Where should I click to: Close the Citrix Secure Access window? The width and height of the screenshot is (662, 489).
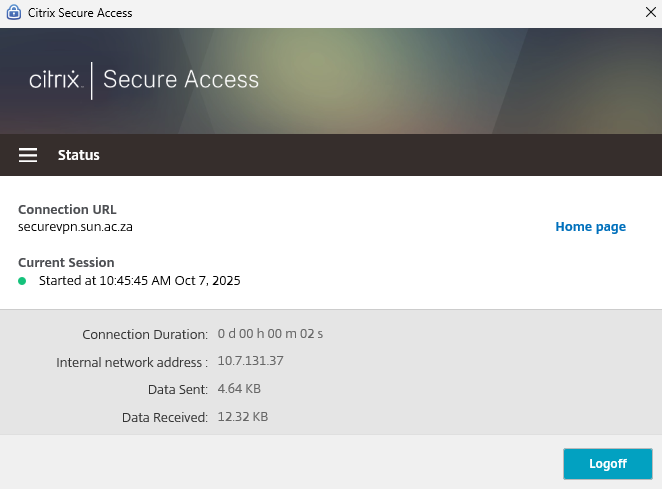[x=651, y=13]
